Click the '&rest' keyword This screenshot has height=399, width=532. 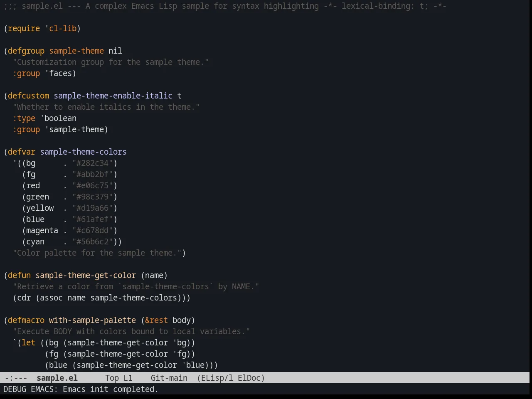point(157,320)
